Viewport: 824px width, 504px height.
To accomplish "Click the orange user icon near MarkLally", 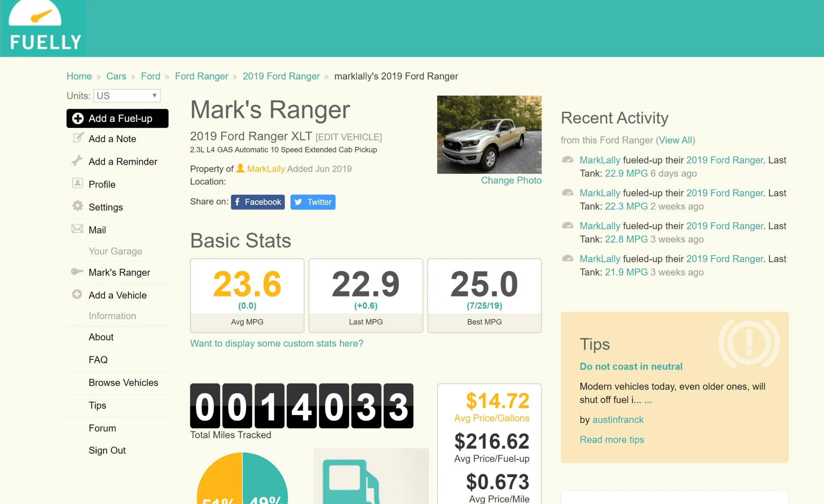I will point(240,169).
